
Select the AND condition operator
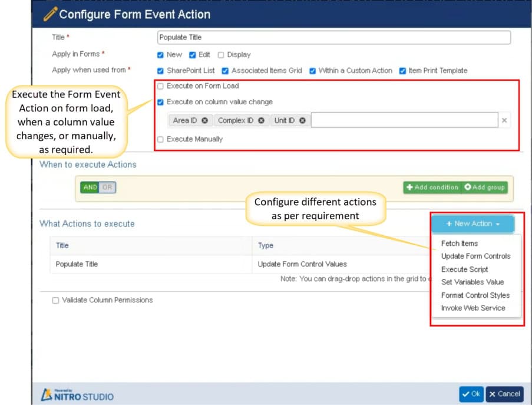90,187
